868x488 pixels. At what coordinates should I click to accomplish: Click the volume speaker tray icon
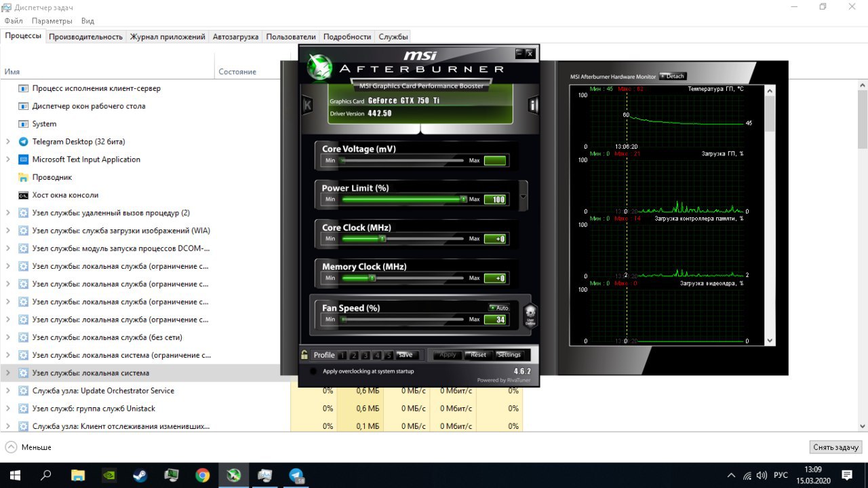coord(762,475)
